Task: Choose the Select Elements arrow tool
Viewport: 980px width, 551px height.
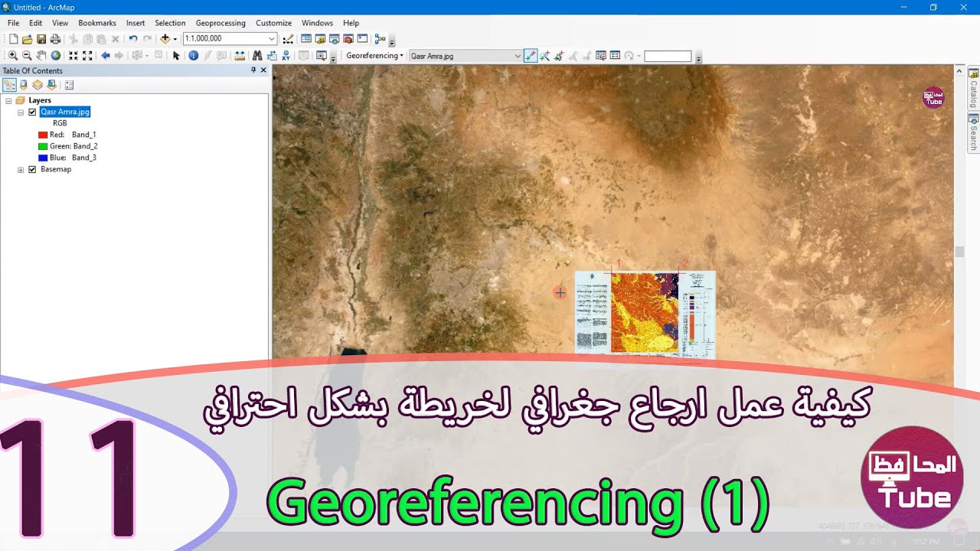Action: coord(176,55)
